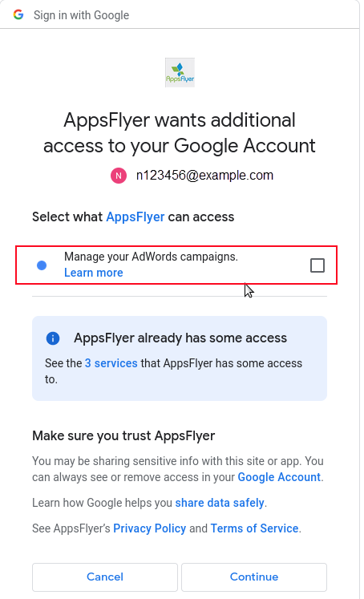Open the Learn more link
Viewport: 364px width, 599px height.
94,273
